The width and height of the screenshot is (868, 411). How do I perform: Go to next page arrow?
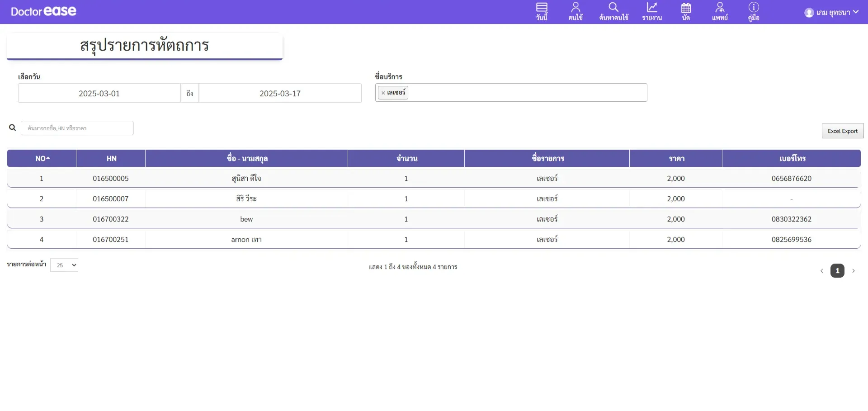tap(853, 271)
